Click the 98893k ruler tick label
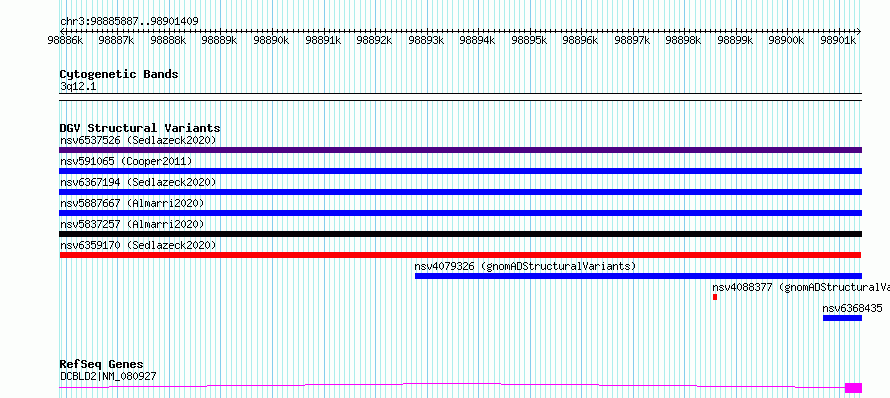Viewport: 890px width, 398px height. coord(426,40)
